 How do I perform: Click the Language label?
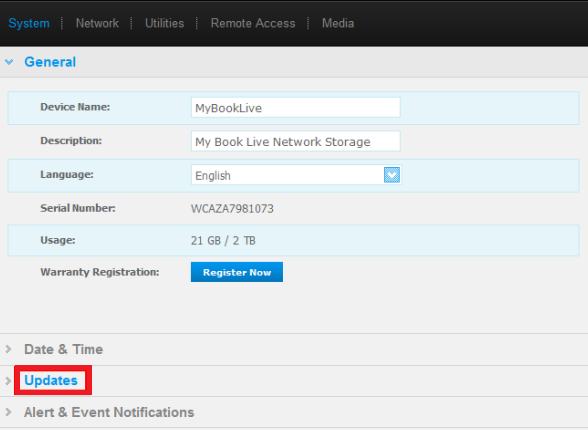click(x=67, y=175)
